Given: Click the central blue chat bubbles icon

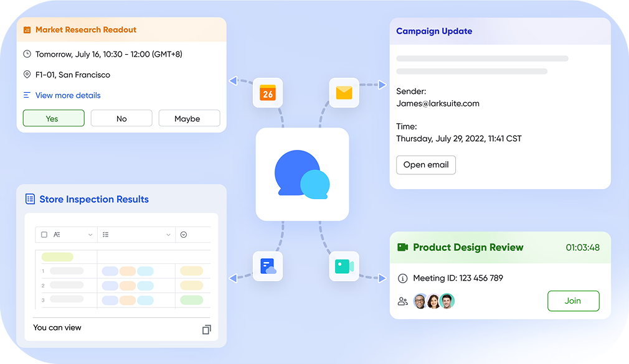Looking at the screenshot, I should coord(302,174).
